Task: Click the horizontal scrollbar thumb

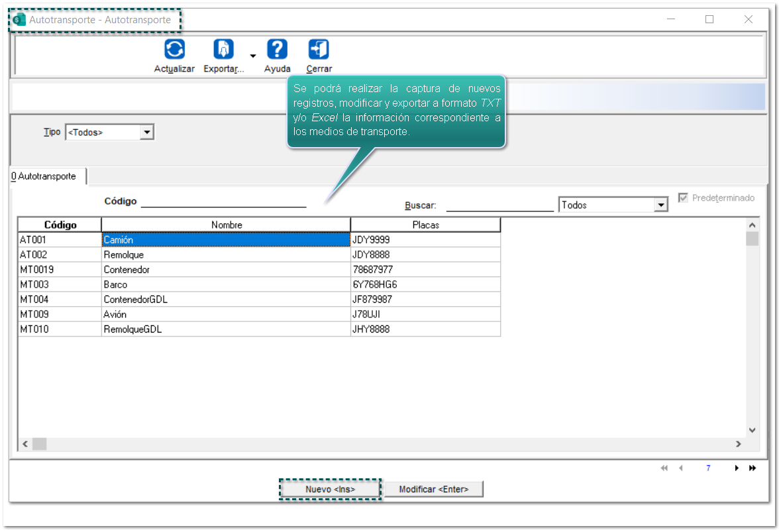Action: (39, 444)
